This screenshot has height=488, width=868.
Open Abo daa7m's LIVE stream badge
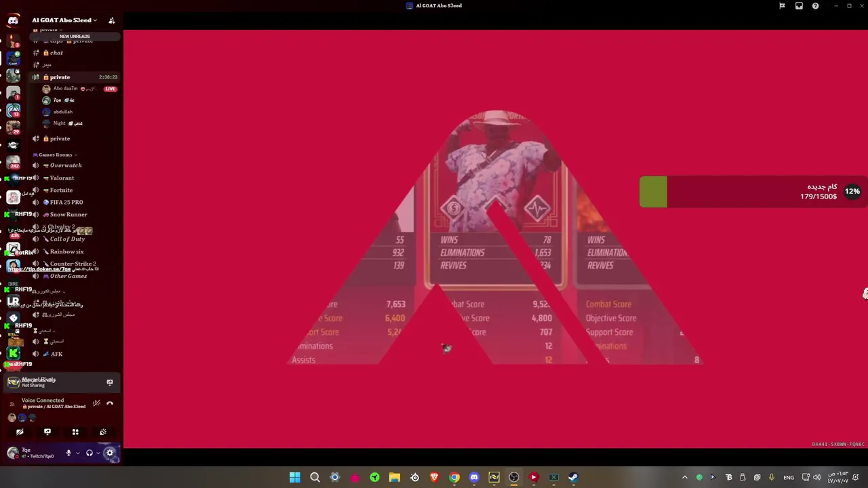[x=111, y=89]
